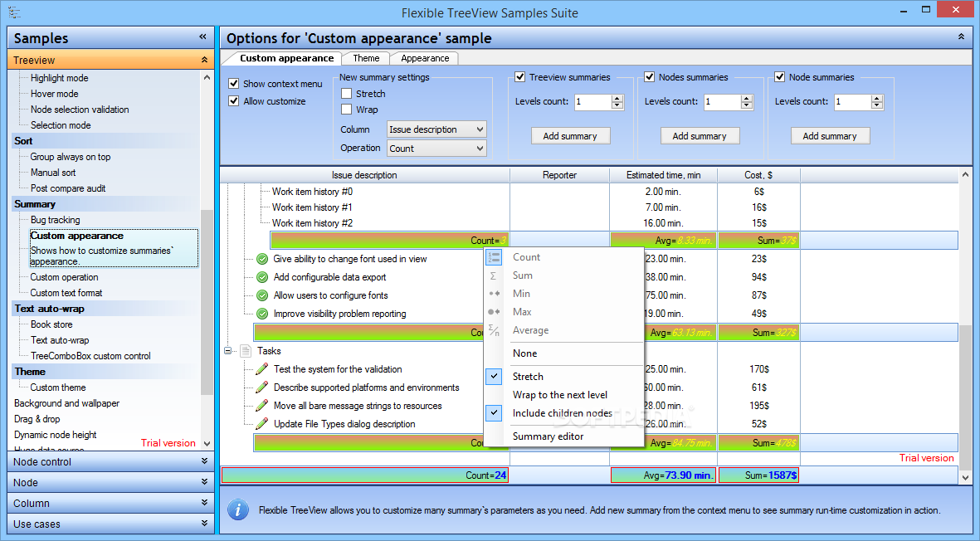This screenshot has width=980, height=541.
Task: Click green check icon beside 'Add configurable data export'
Action: coord(262,277)
